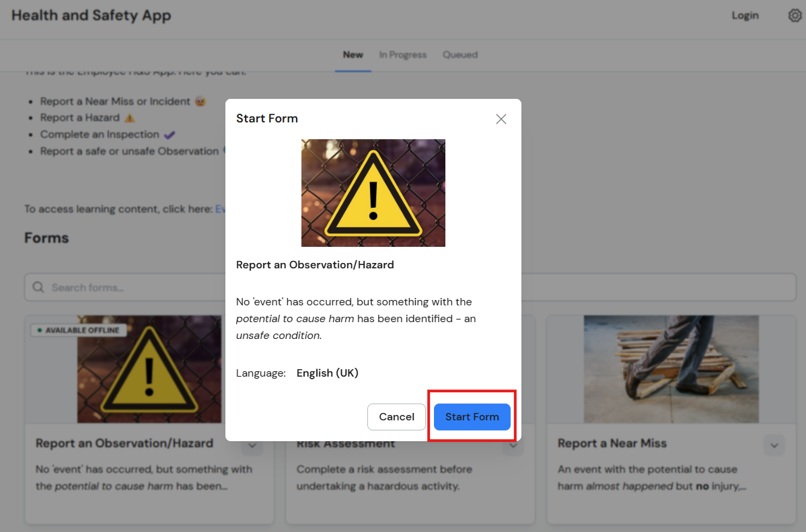
Task: Click the checkmark icon beside Complete an Inspection
Action: click(169, 135)
